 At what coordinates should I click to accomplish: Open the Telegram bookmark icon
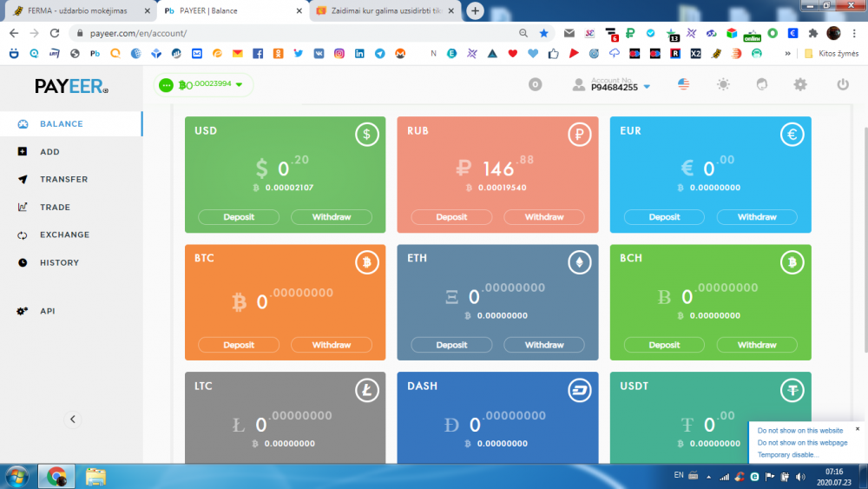click(x=380, y=54)
